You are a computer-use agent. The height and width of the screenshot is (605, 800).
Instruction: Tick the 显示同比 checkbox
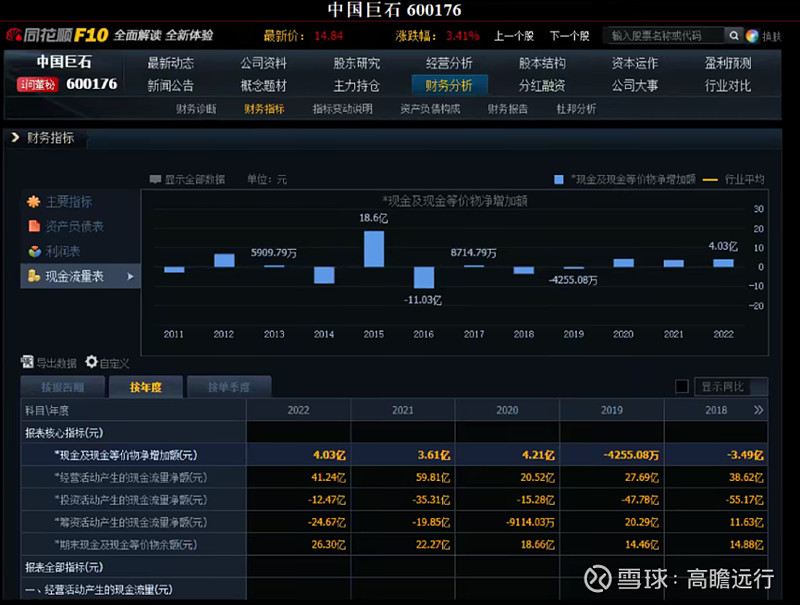tap(682, 386)
